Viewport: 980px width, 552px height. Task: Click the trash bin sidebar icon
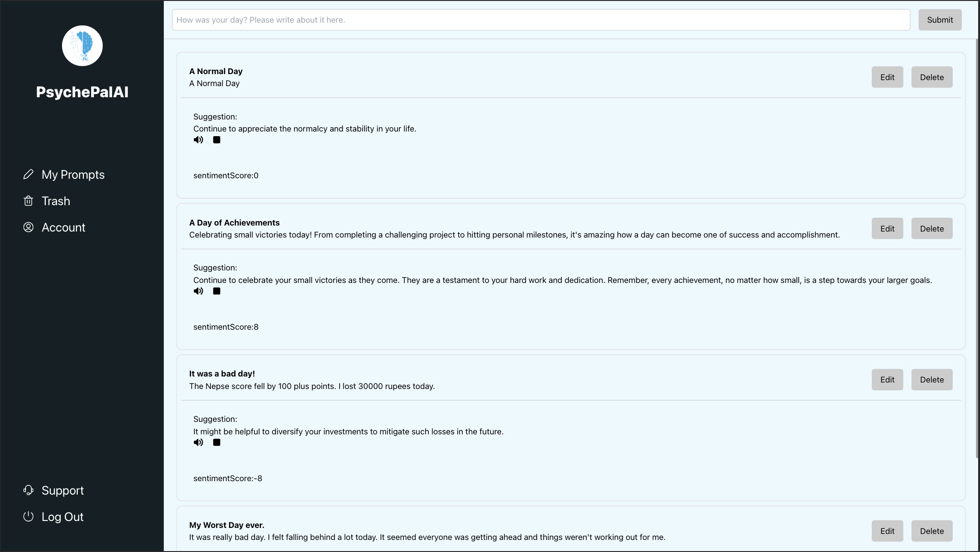(x=28, y=201)
